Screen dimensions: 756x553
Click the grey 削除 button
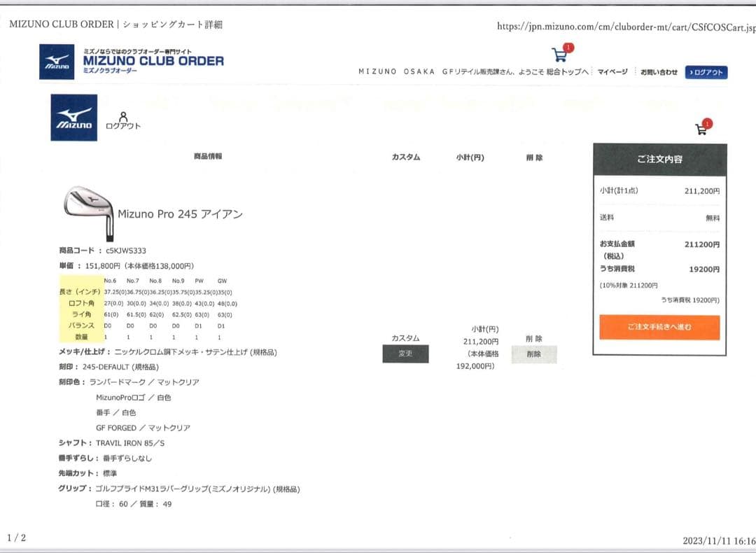[x=534, y=354]
